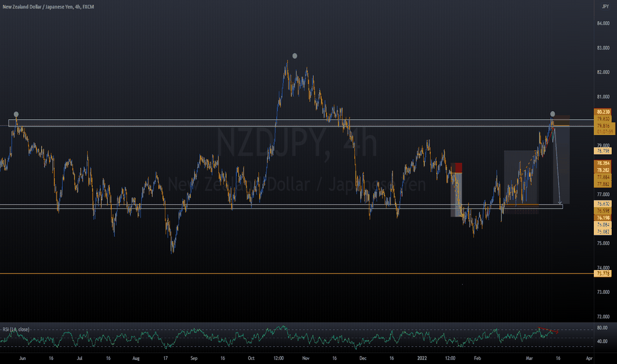Click the Oct label on the time axis
The width and height of the screenshot is (617, 364).
251,358
